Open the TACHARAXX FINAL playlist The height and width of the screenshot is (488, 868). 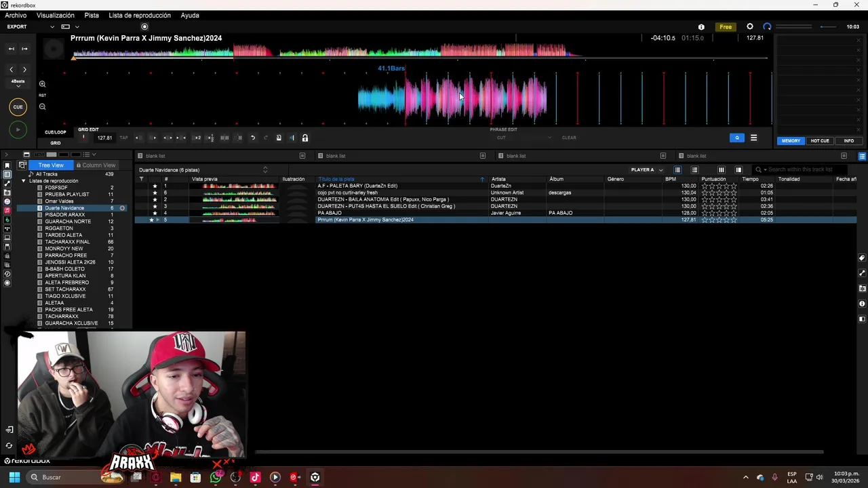[67, 242]
